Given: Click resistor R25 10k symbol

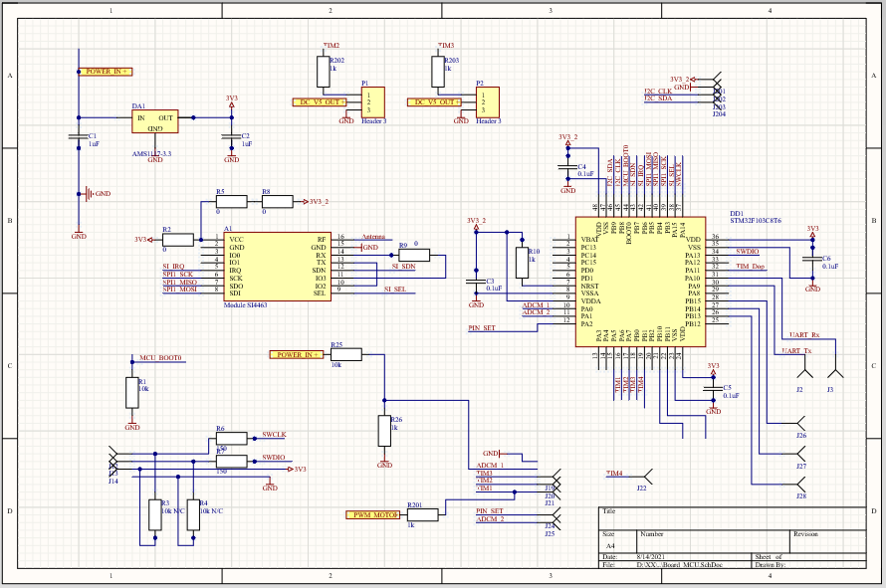Looking at the screenshot, I should [x=345, y=355].
